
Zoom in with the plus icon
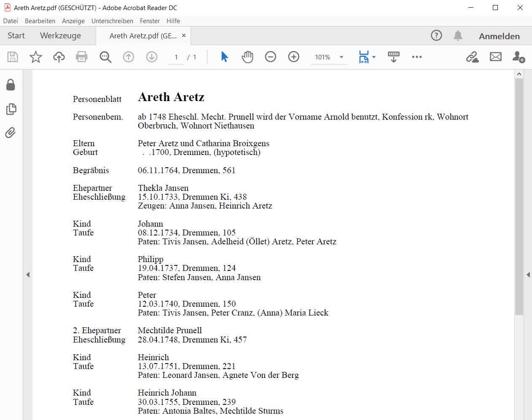(294, 57)
